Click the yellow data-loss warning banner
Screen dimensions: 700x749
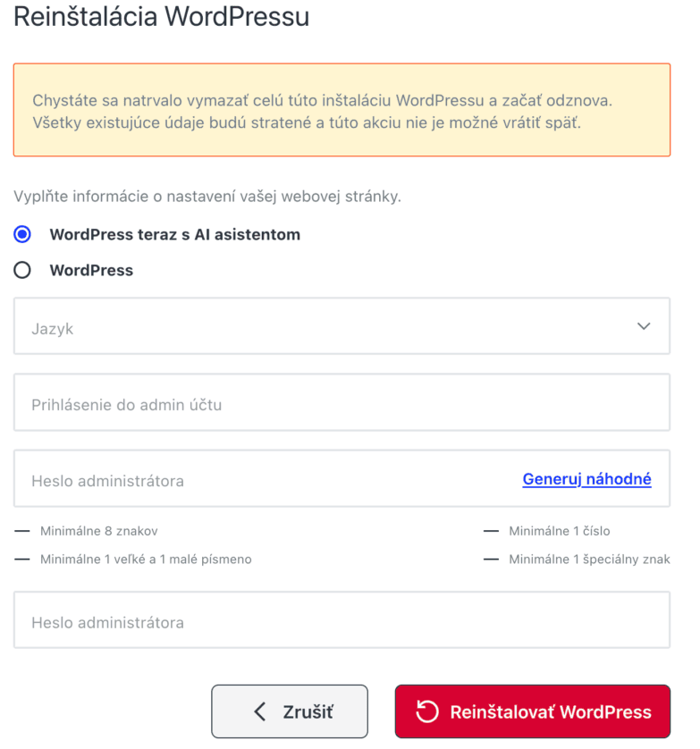342,110
